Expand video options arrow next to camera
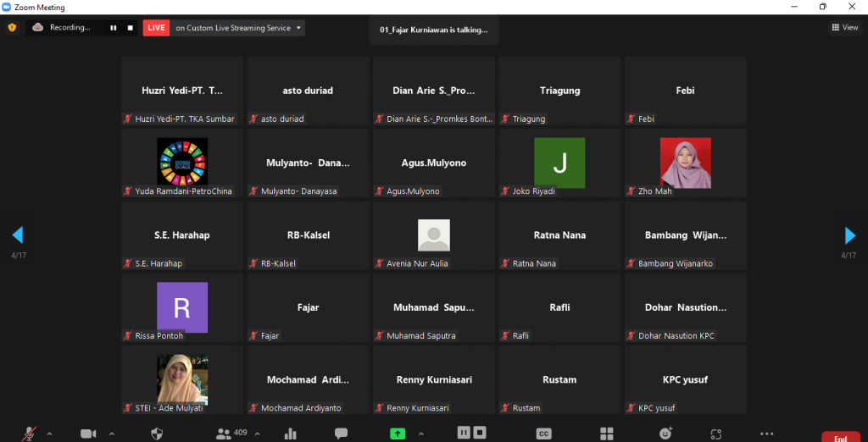Image resolution: width=868 pixels, height=442 pixels. pyautogui.click(x=111, y=434)
